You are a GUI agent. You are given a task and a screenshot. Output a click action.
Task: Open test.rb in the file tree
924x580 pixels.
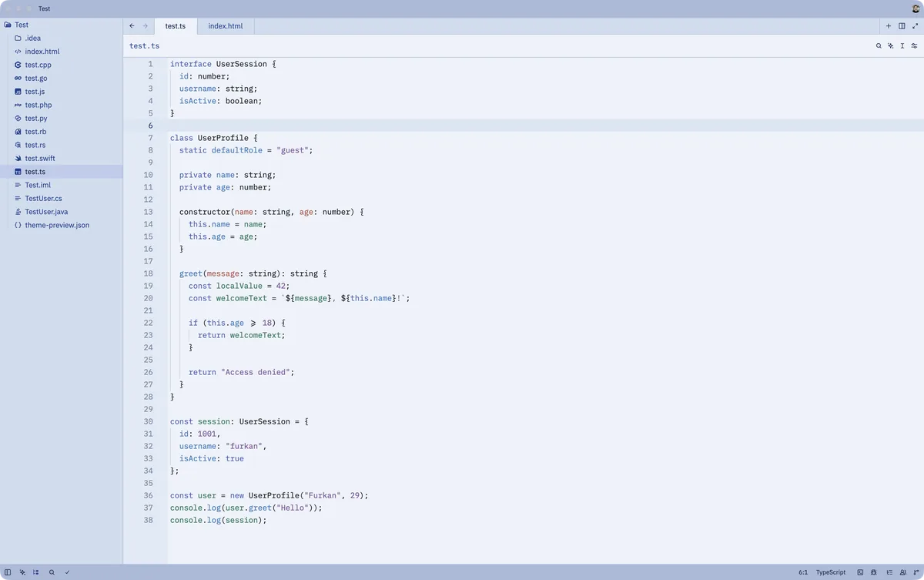62,132
